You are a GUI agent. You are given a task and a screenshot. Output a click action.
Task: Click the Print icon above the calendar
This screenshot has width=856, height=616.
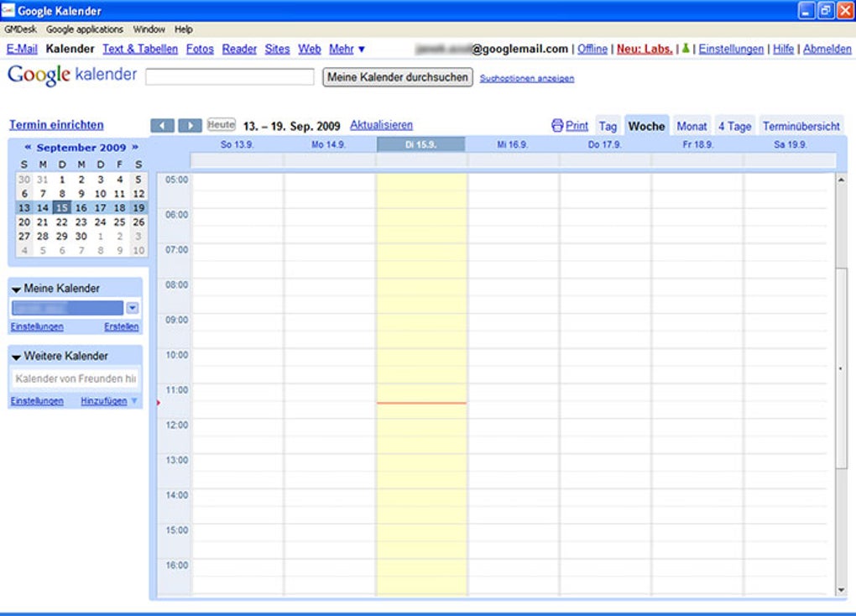(x=556, y=124)
